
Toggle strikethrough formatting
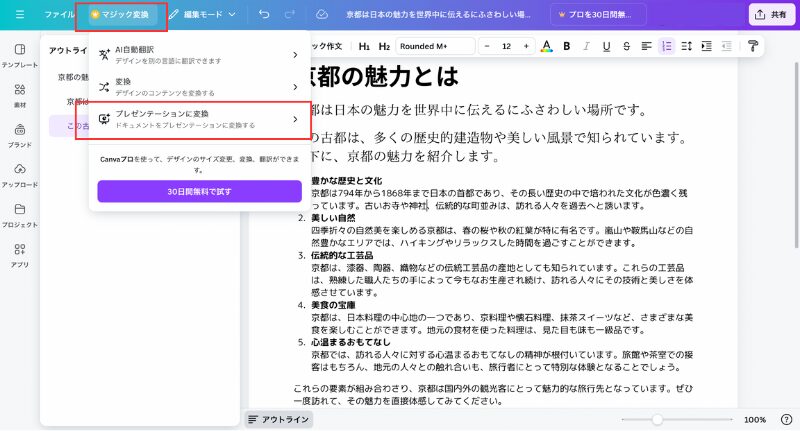point(626,46)
